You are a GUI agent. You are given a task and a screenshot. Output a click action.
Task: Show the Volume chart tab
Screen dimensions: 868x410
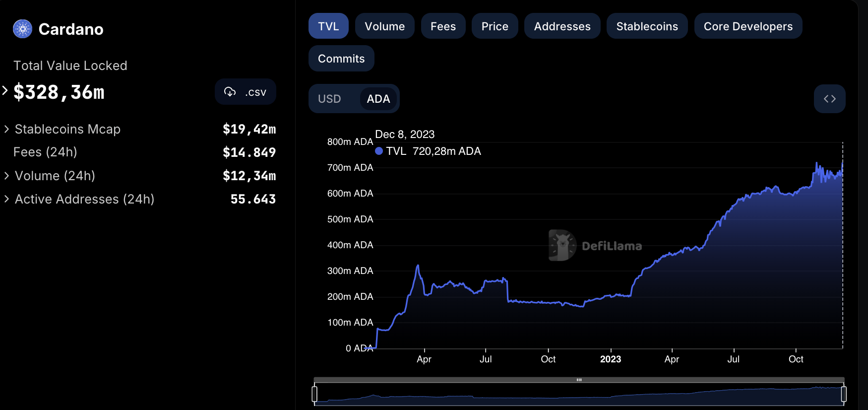tap(385, 26)
